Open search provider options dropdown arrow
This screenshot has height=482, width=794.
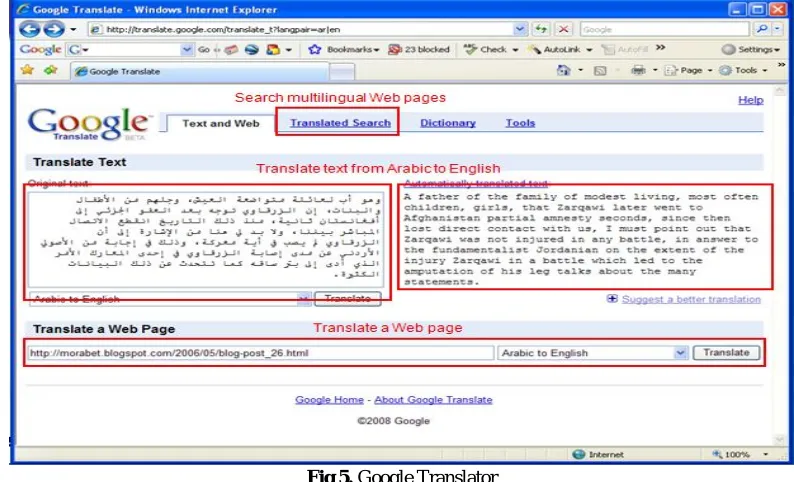pyautogui.click(x=777, y=29)
